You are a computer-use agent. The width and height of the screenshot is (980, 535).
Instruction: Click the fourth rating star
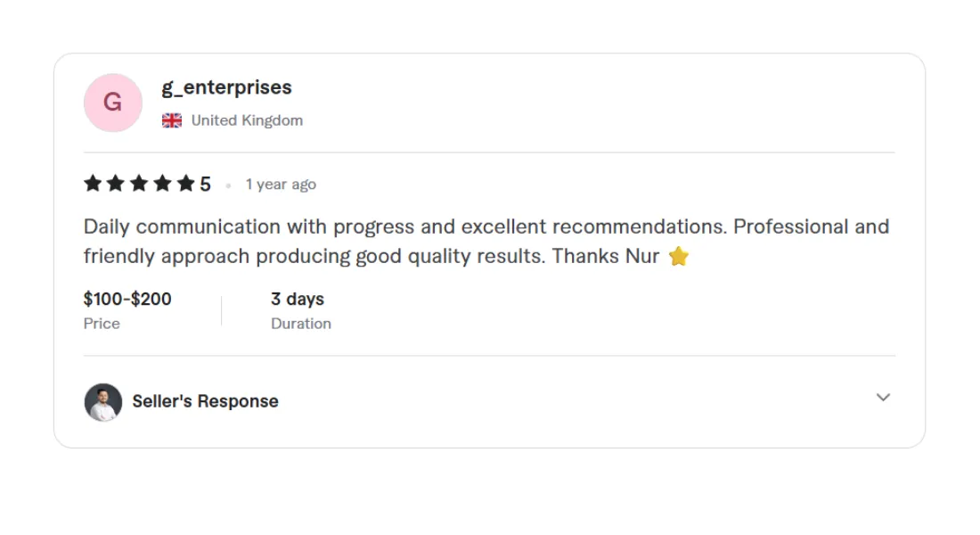click(x=162, y=184)
